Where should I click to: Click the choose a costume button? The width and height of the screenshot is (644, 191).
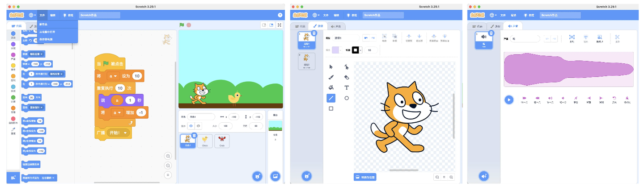[x=307, y=176]
